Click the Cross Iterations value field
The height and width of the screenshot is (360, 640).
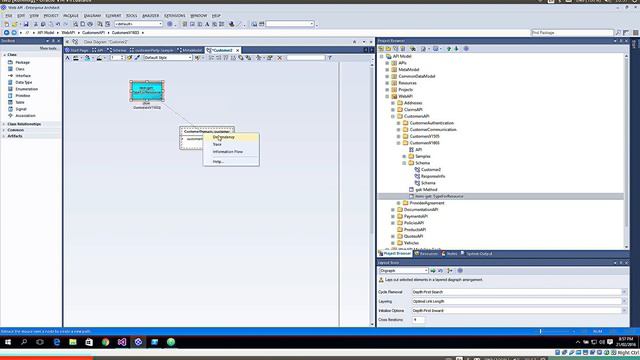418,320
